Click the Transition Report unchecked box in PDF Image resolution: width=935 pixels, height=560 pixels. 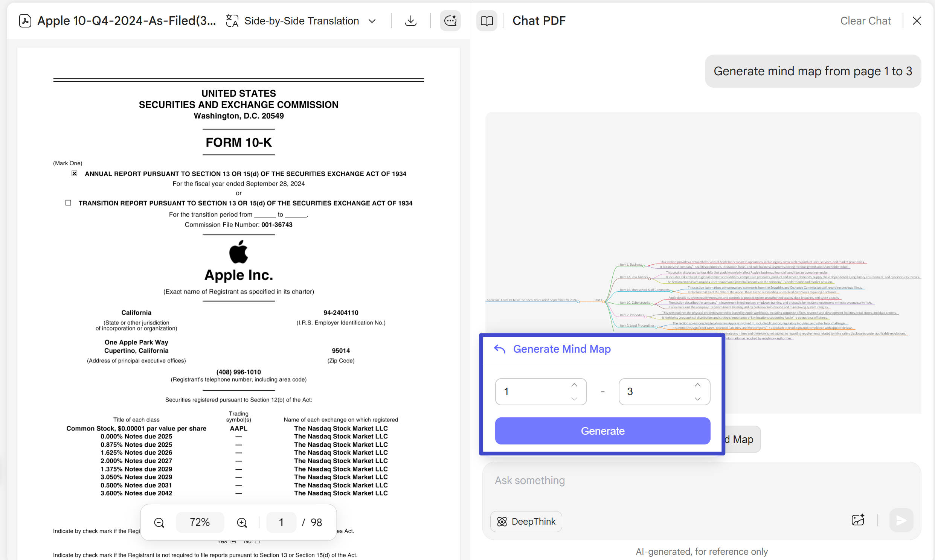[68, 202]
